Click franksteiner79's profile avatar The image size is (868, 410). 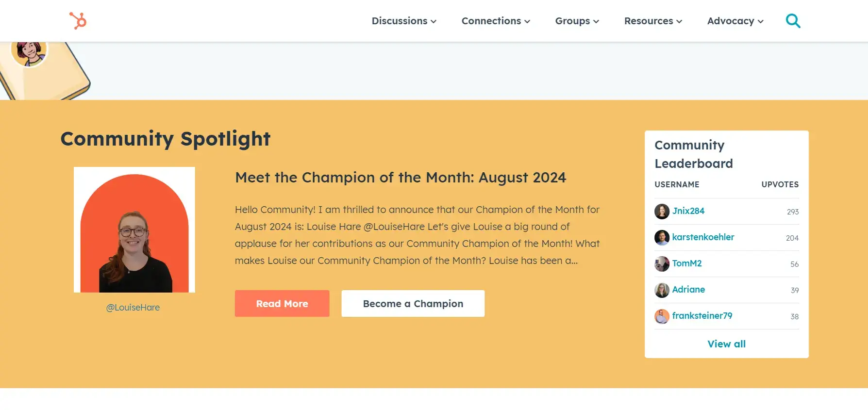(661, 316)
